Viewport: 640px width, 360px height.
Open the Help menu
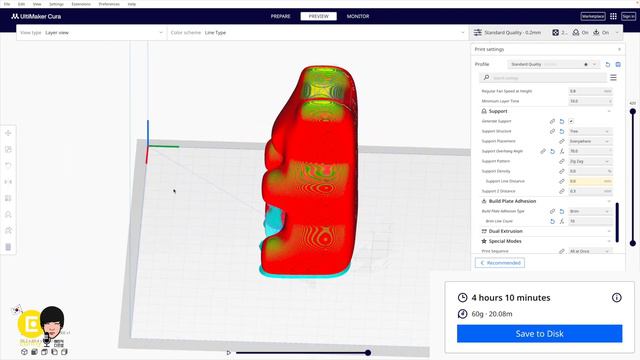131,4
